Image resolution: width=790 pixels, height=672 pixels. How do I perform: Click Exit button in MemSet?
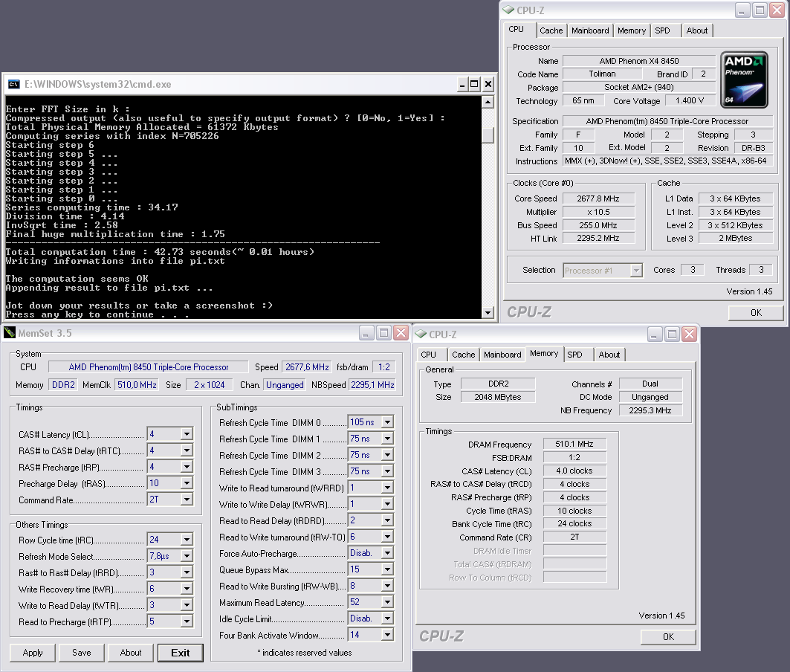181,653
